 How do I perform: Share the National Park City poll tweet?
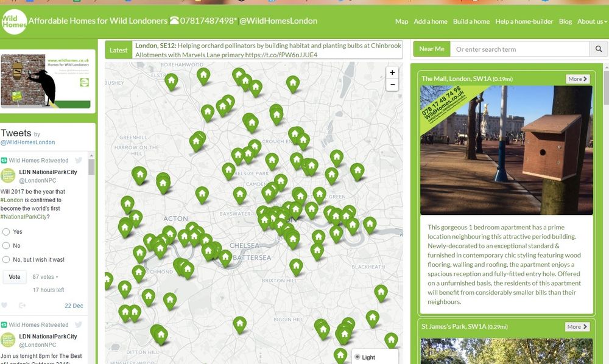(x=22, y=306)
